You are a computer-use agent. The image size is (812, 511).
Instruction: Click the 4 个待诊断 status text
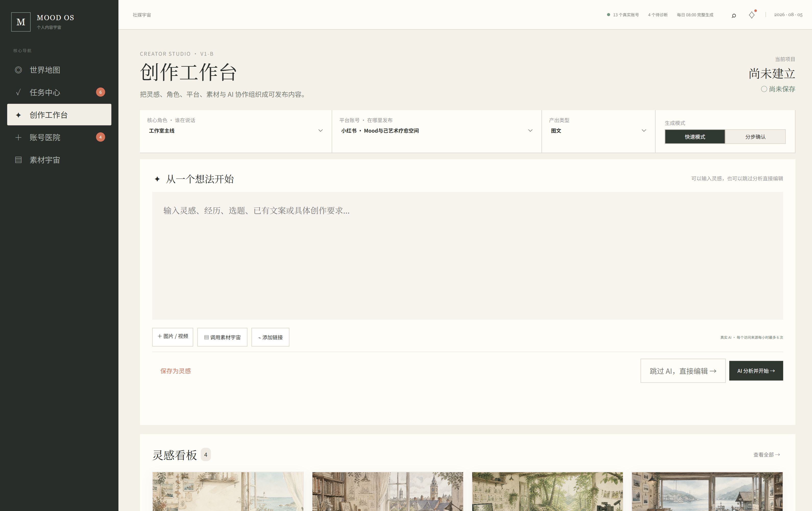(658, 15)
